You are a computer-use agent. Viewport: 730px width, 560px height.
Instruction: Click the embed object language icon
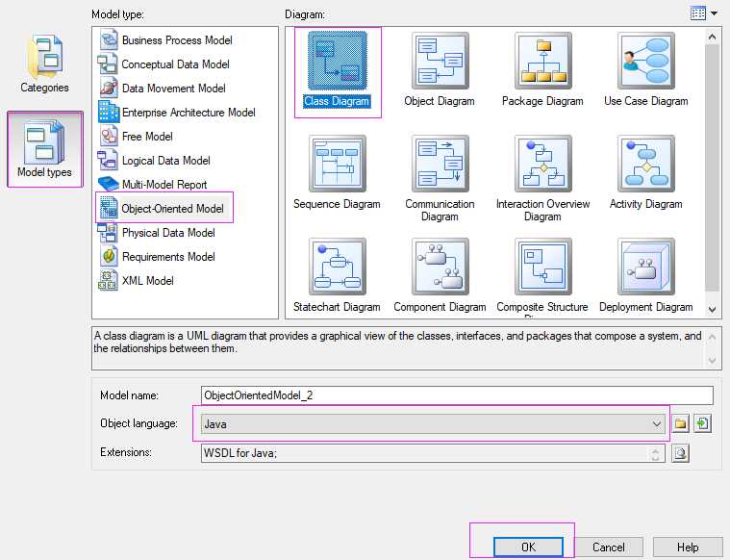(702, 423)
